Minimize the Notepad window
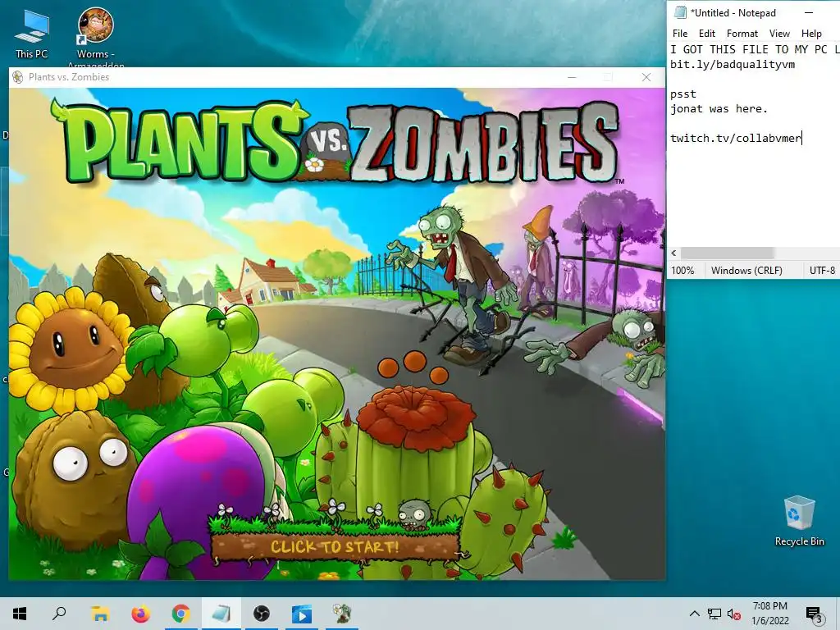This screenshot has width=840, height=630. [809, 12]
